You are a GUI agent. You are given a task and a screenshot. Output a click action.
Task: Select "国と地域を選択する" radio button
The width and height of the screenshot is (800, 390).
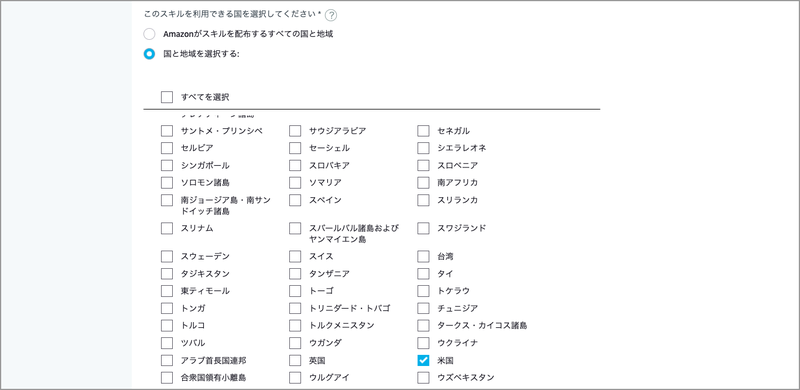coord(149,54)
